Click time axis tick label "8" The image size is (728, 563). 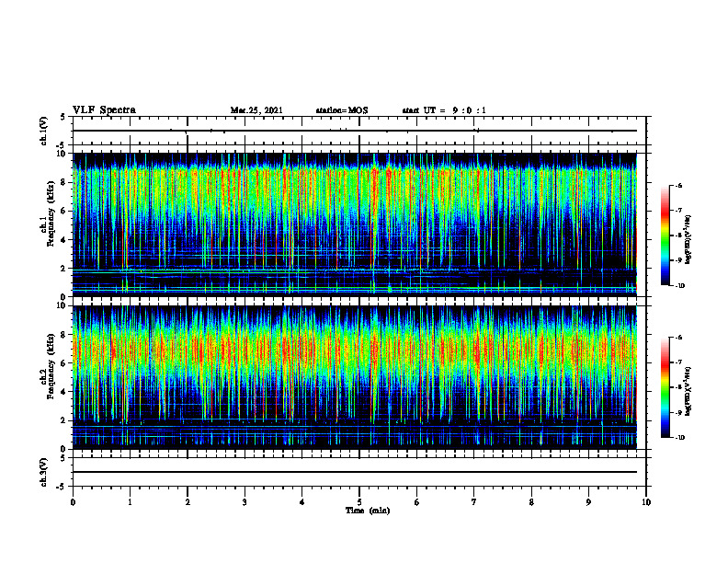point(531,502)
